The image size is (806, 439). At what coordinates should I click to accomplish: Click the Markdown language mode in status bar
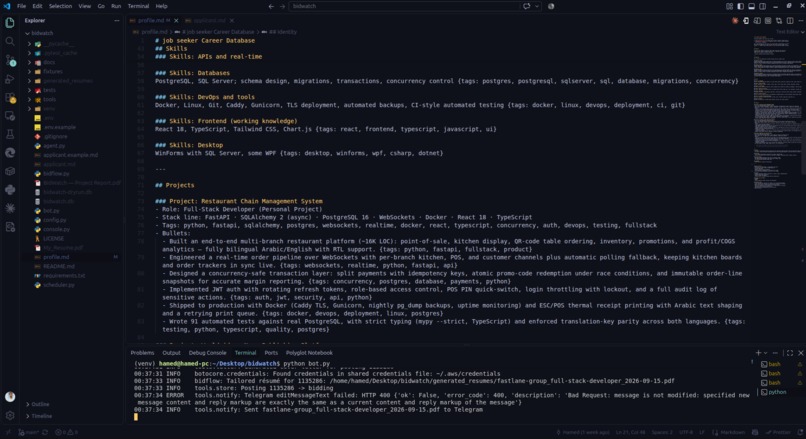[732, 432]
